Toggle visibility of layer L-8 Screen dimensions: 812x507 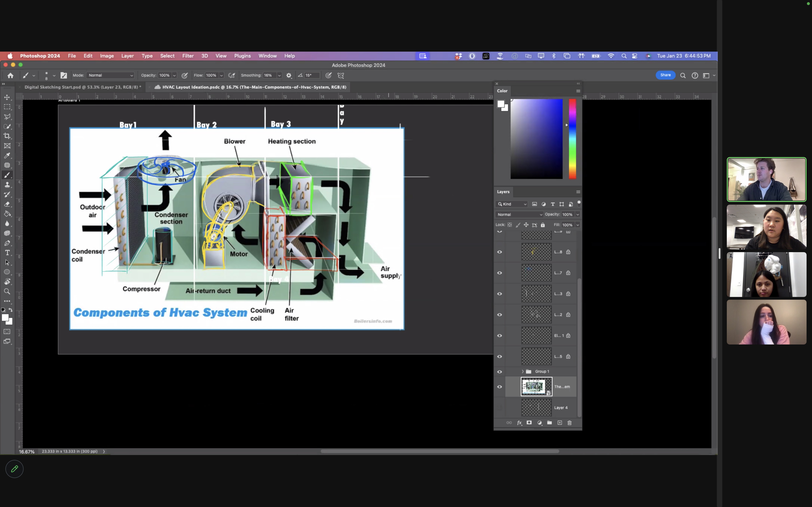[500, 252]
